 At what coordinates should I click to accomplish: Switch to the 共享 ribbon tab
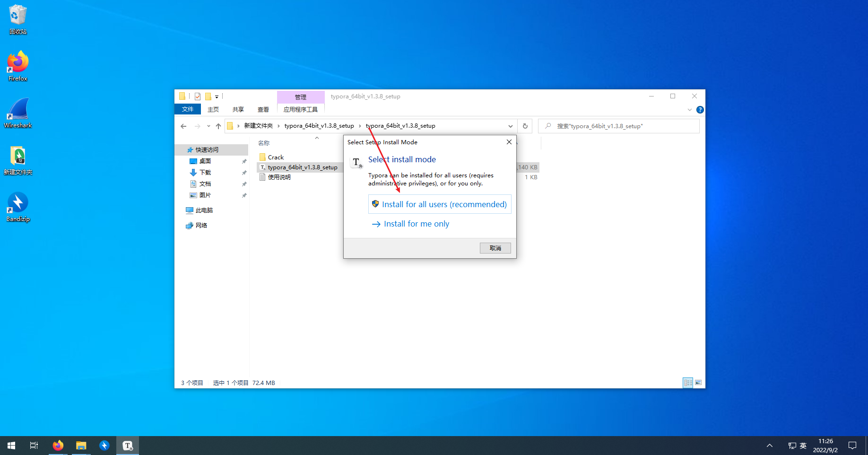tap(238, 109)
